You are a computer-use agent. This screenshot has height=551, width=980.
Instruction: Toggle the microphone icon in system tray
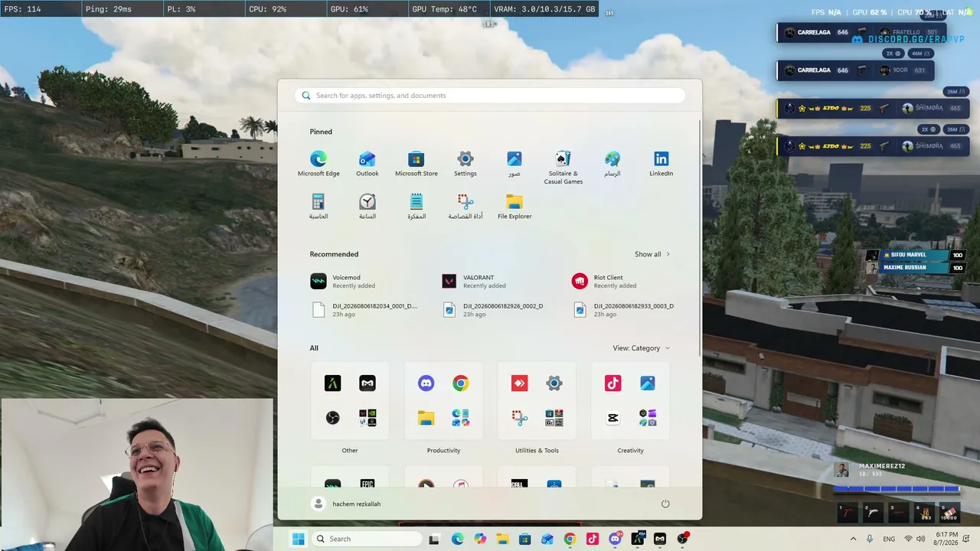(x=870, y=539)
